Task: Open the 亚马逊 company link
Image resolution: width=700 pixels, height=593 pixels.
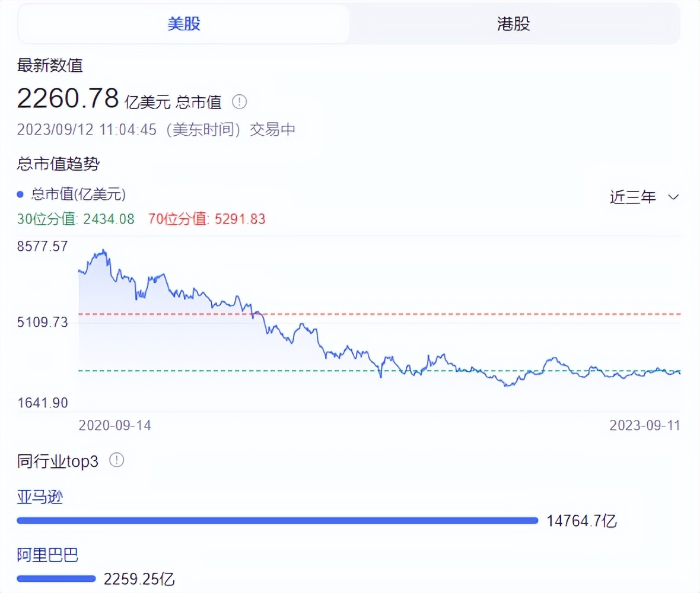Action: 40,497
